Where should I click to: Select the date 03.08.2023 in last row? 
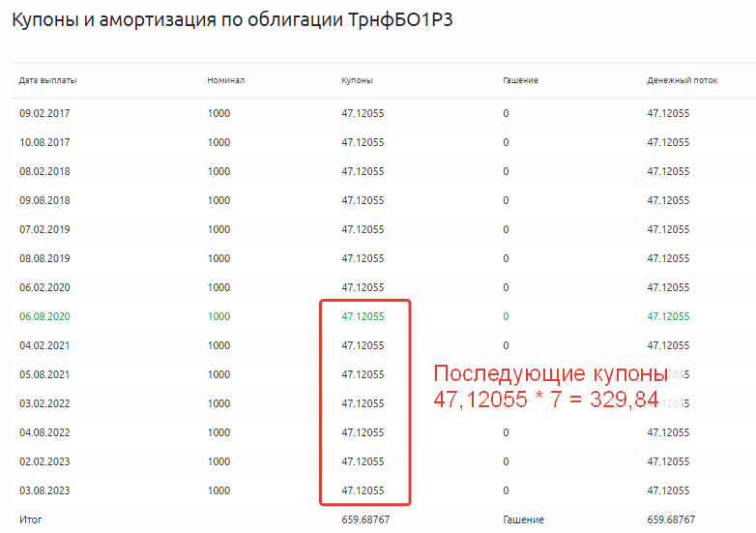(44, 490)
